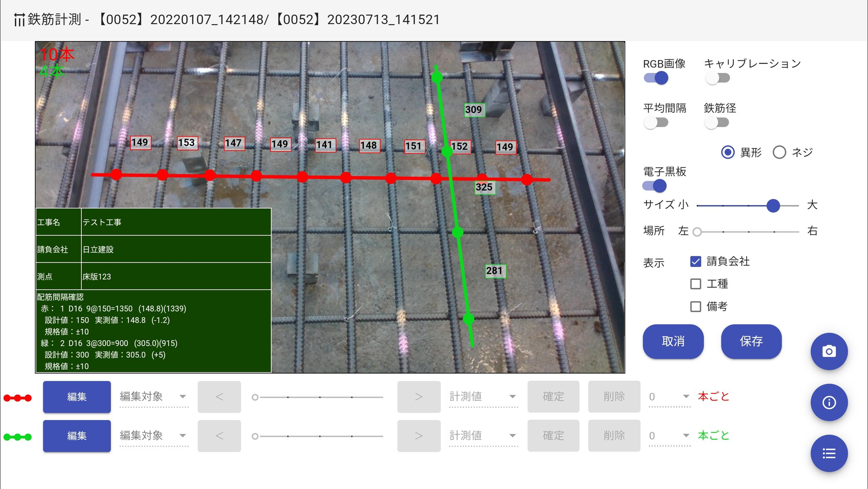Click the 取消 button
868x489 pixels.
point(673,341)
